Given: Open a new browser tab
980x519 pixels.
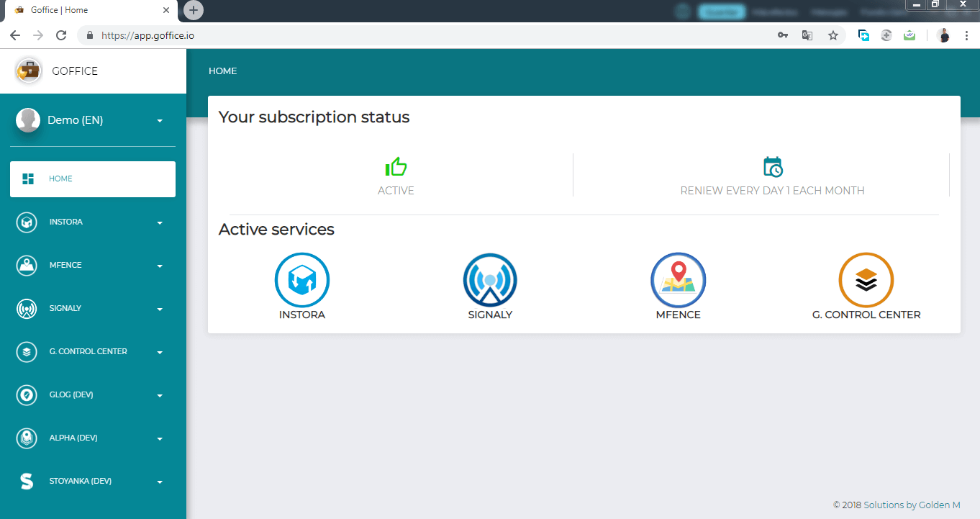Looking at the screenshot, I should pyautogui.click(x=194, y=10).
